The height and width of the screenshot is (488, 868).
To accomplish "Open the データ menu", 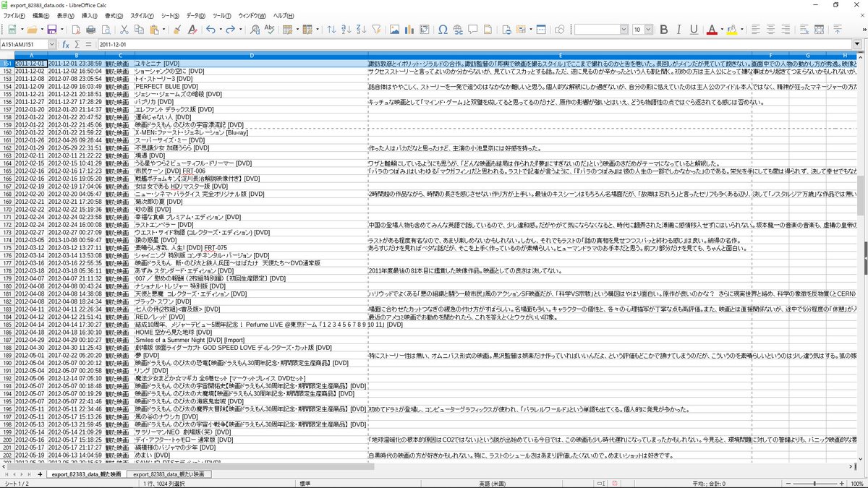I will [195, 16].
